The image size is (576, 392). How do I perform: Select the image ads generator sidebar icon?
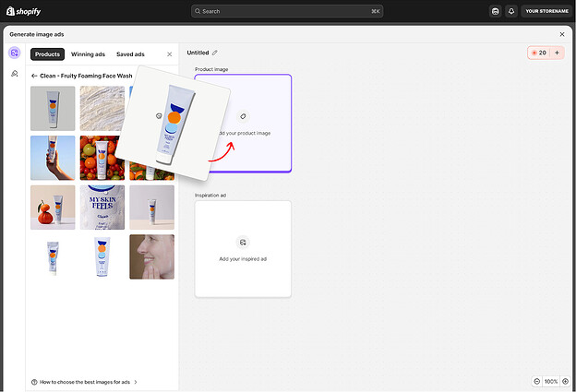click(15, 53)
